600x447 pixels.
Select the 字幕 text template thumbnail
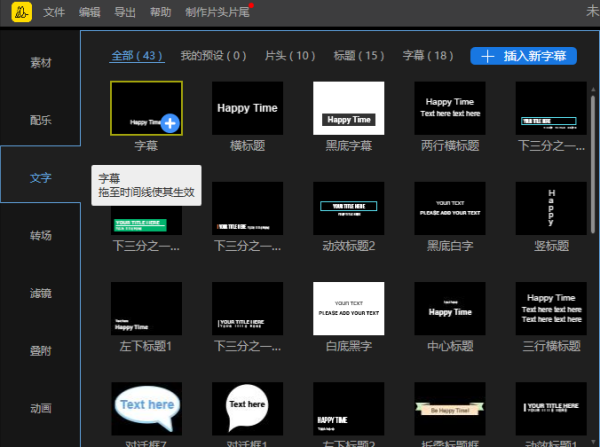coord(147,108)
